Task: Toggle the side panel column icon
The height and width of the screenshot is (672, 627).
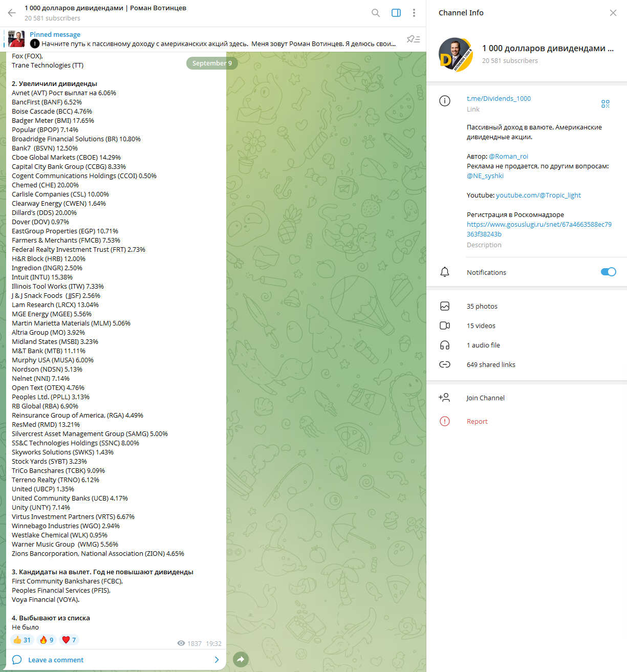Action: (396, 13)
